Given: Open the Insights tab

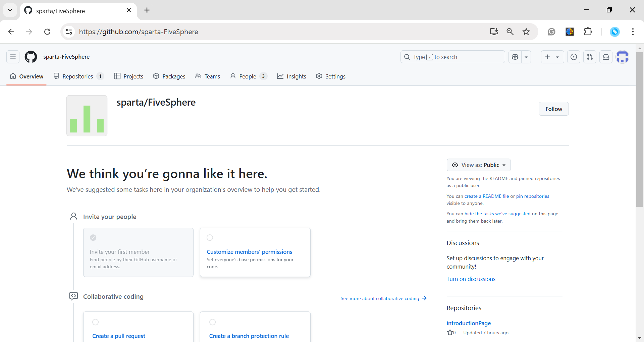Looking at the screenshot, I should 291,76.
